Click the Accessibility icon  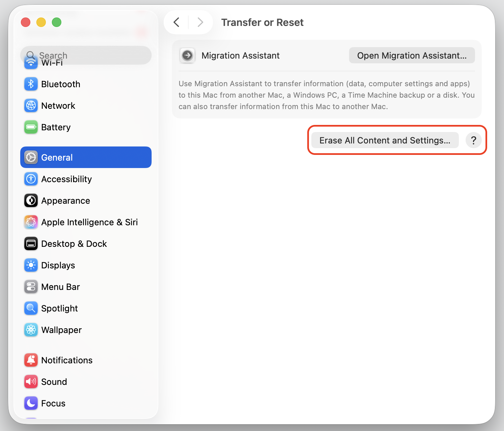(x=31, y=179)
